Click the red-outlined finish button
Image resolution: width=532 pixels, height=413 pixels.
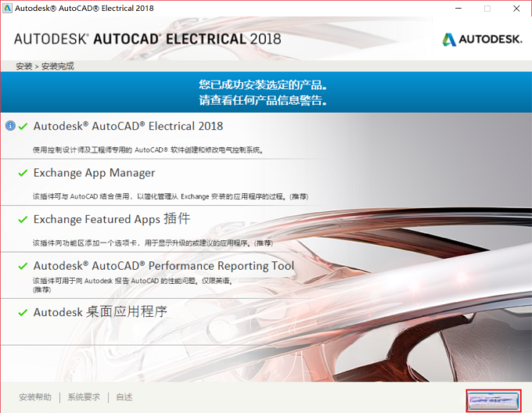[x=494, y=400]
